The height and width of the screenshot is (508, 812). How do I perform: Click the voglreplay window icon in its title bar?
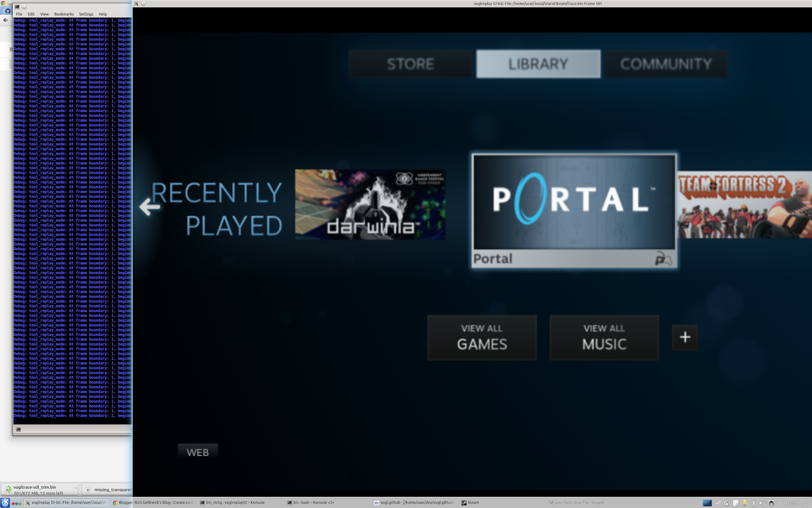136,4
